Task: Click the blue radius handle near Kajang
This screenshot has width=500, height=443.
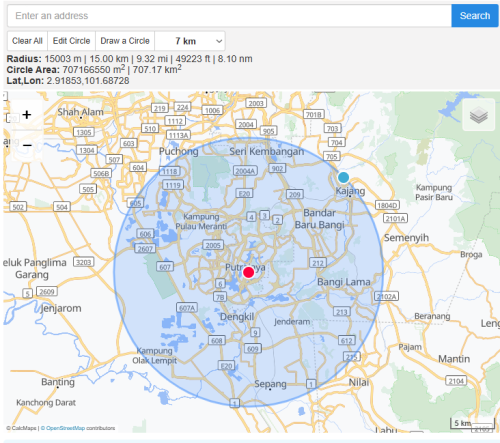Action: point(343,178)
